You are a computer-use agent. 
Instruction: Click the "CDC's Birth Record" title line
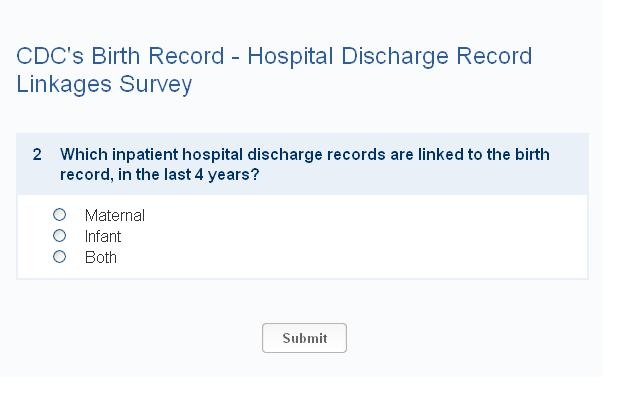coord(274,56)
